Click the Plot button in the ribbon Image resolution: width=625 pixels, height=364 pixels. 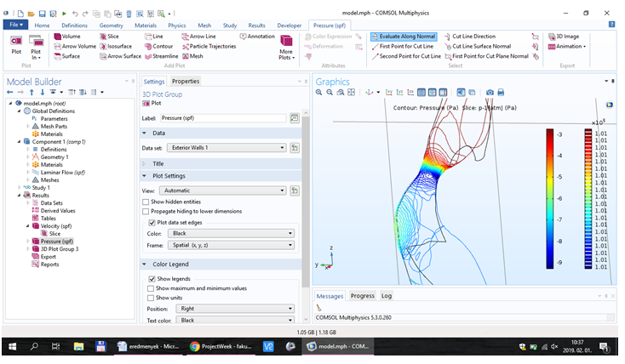point(16,45)
